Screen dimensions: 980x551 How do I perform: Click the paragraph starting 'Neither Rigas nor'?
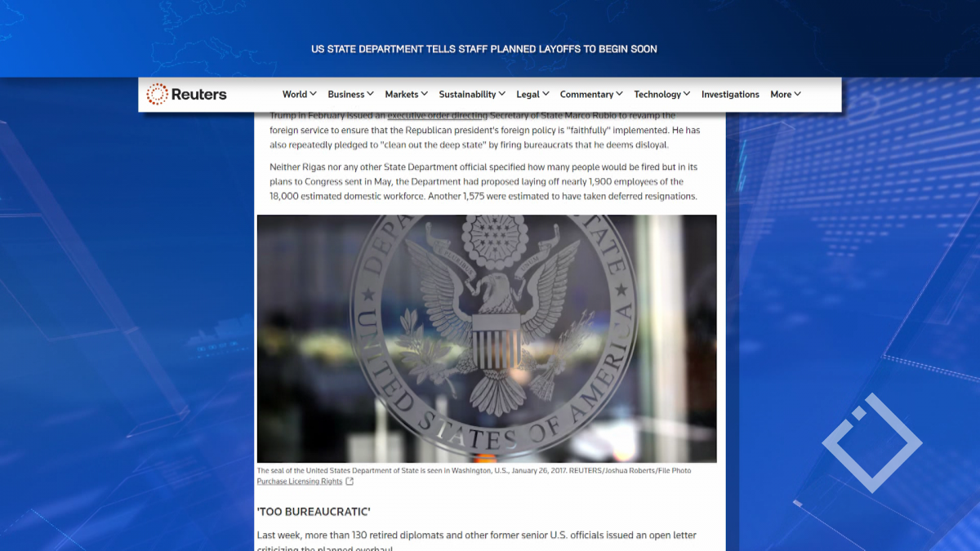click(x=482, y=181)
